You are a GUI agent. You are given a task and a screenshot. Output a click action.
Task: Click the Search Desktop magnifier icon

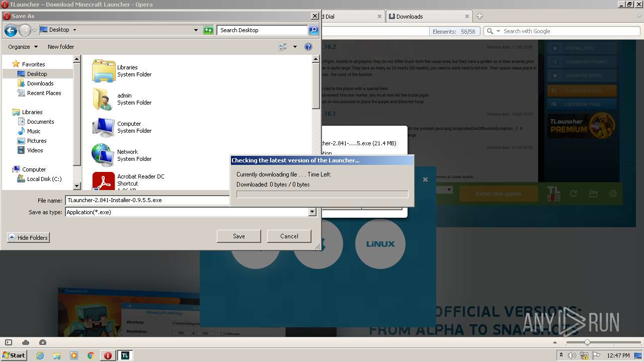[313, 30]
